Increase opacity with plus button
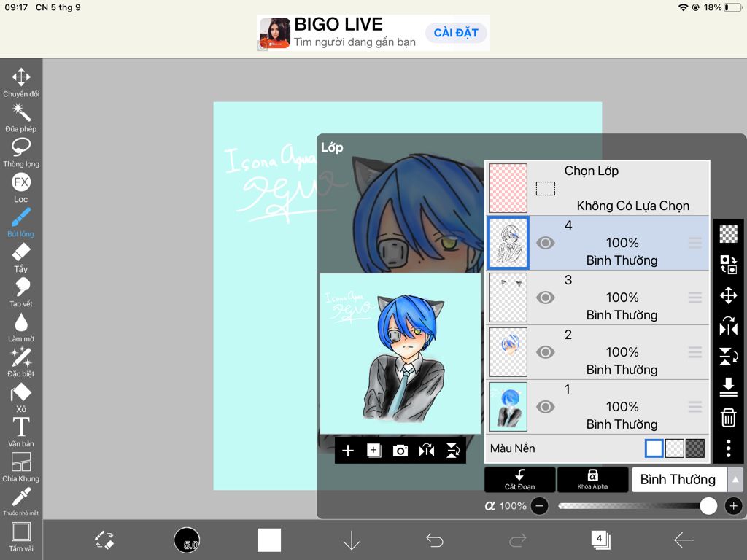 [733, 506]
